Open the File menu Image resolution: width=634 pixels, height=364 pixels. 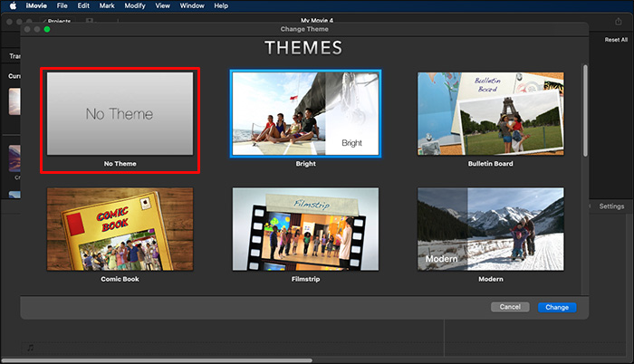coord(62,5)
